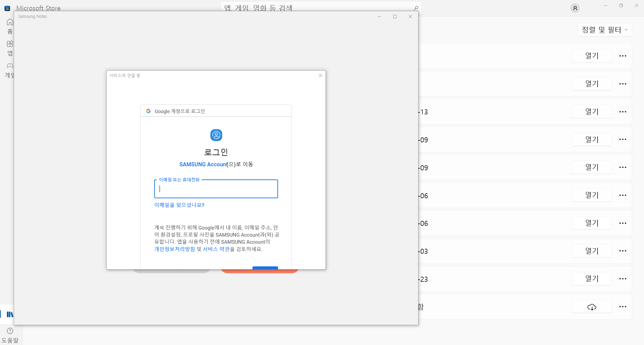Open the terms of service link
Viewport: 644px width, 345px height.
216,249
